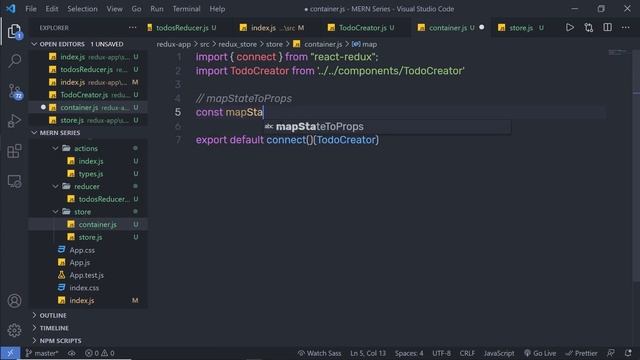Collapse the actions folder

56,148
